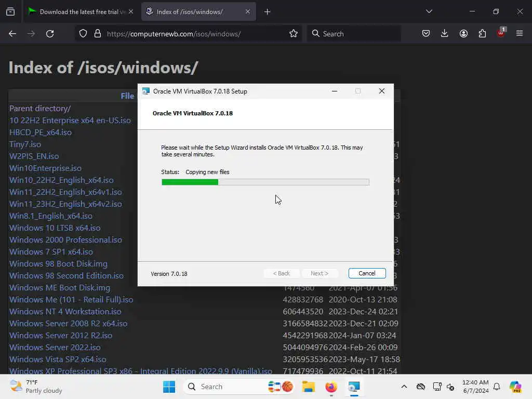Switch to the 'Download the latest free trial' tab

click(x=81, y=12)
